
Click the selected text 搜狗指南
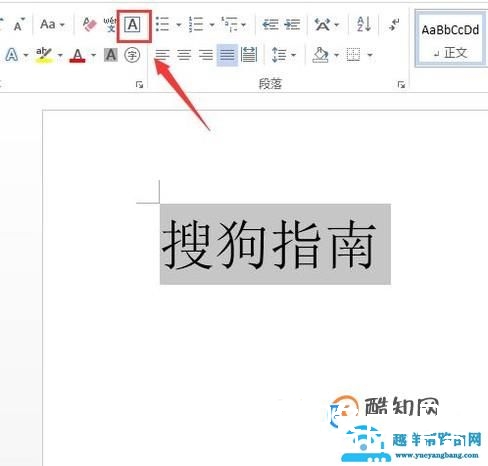click(269, 244)
